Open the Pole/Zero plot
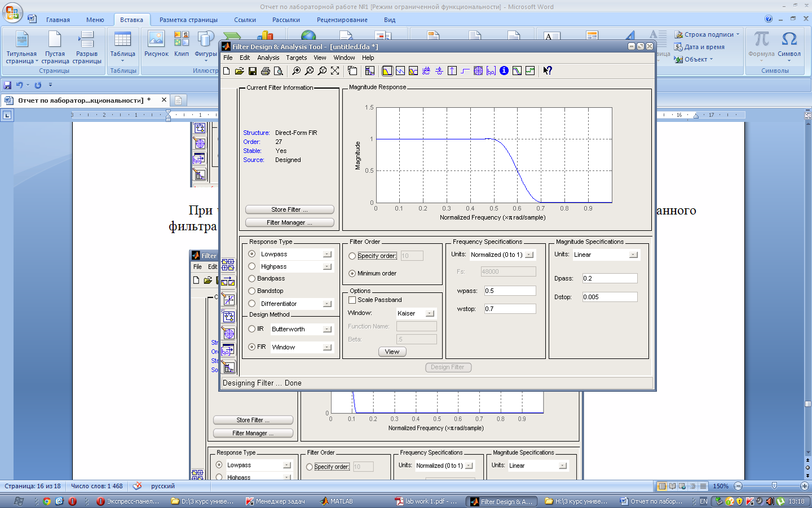 [x=478, y=71]
